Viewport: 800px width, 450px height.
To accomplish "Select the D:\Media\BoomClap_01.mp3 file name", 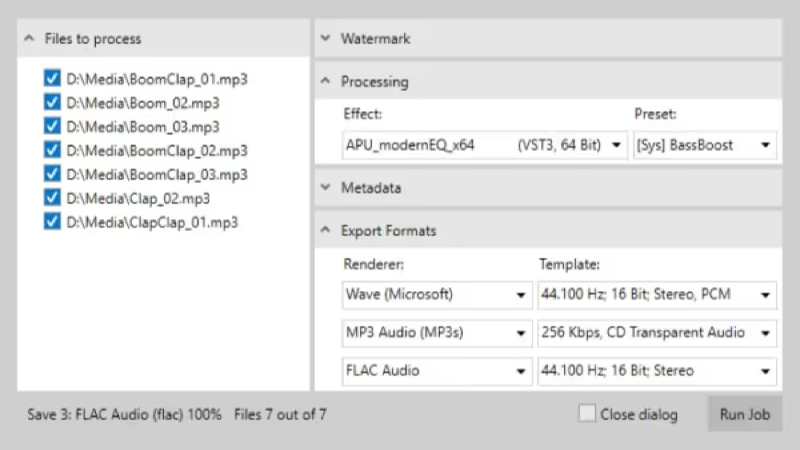I will click(157, 79).
